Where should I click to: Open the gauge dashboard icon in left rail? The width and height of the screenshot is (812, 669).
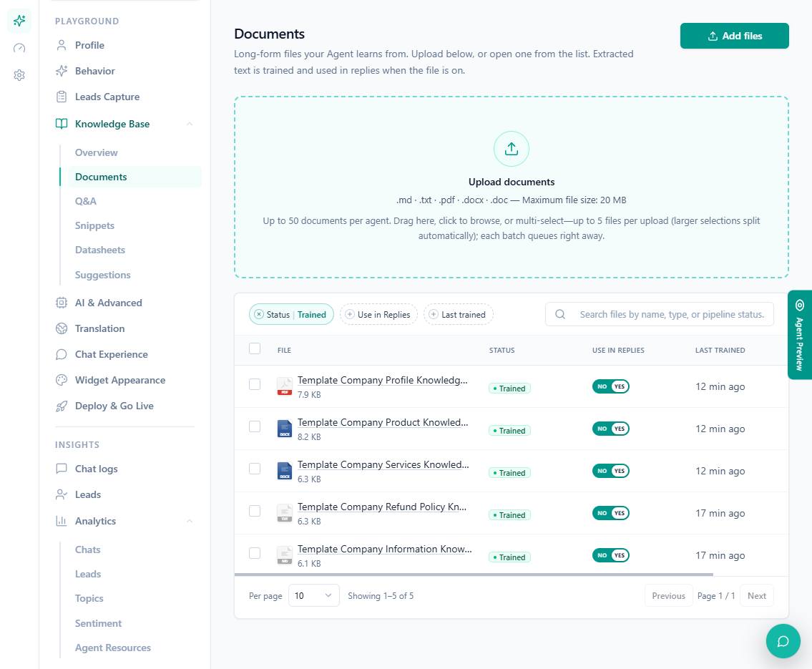(x=19, y=48)
